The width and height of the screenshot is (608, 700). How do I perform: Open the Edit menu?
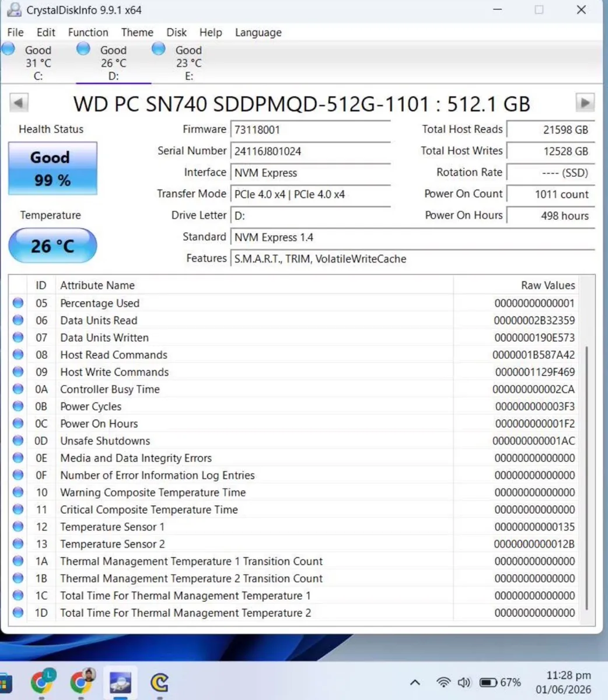point(46,33)
